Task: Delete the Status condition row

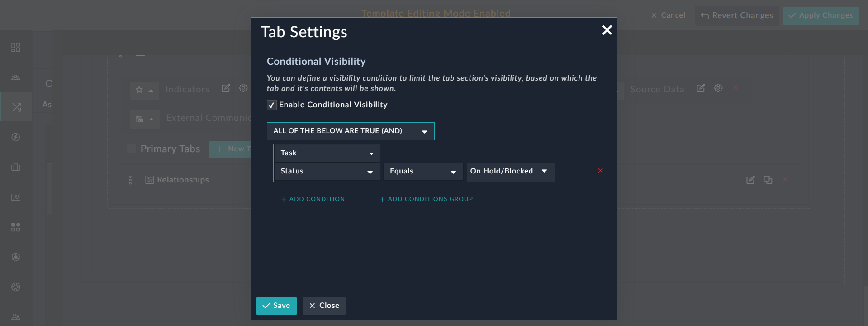Action: point(600,171)
